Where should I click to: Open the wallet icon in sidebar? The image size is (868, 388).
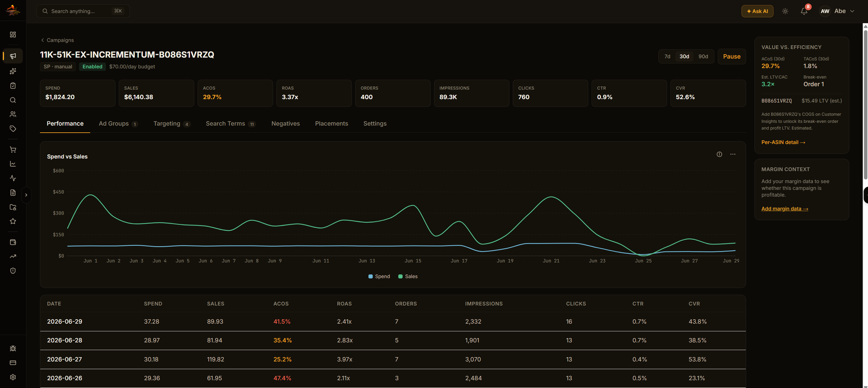coord(13,242)
